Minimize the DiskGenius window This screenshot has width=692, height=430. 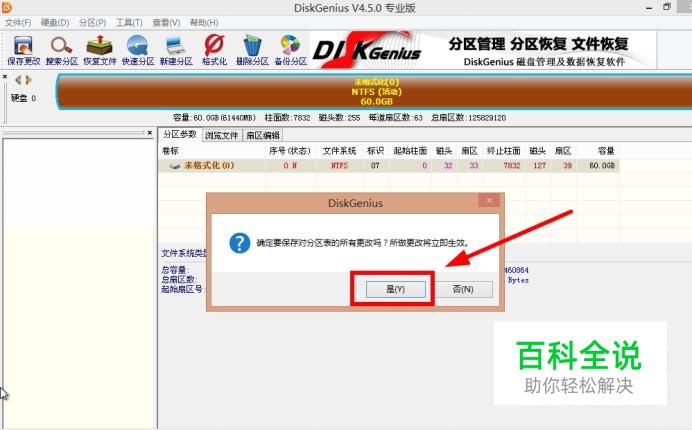point(649,8)
